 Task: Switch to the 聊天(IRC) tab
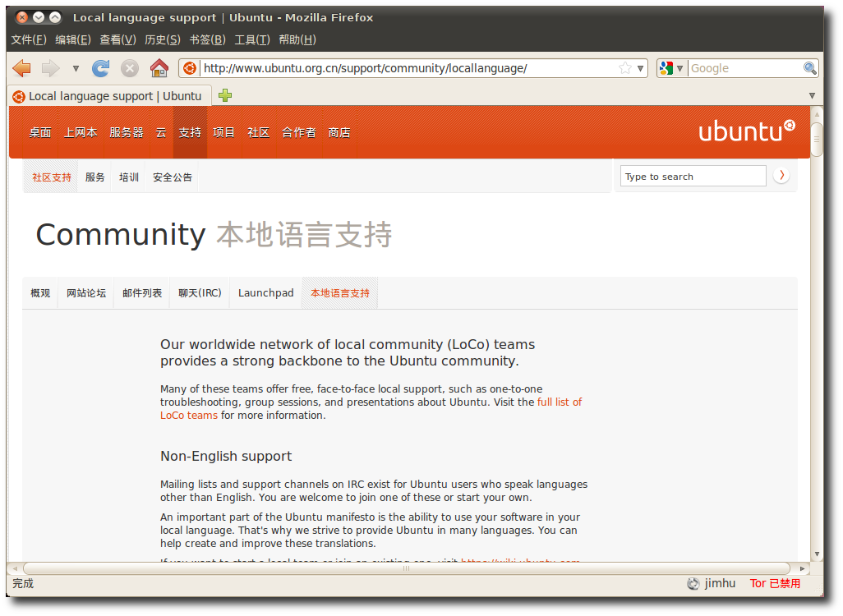click(x=200, y=293)
